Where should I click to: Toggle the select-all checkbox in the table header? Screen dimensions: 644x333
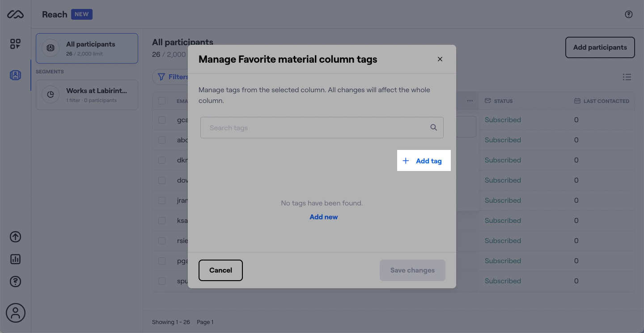[x=161, y=101]
